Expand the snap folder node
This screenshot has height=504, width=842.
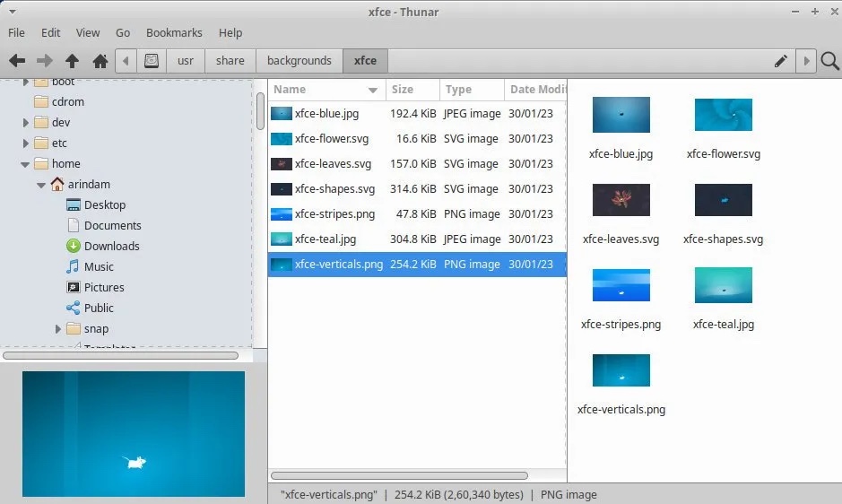pyautogui.click(x=58, y=329)
